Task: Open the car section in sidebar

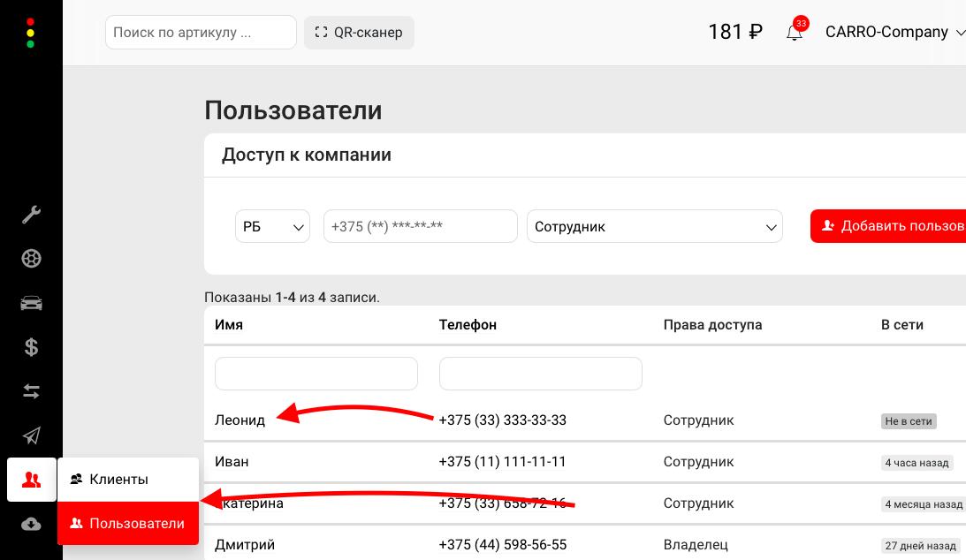Action: 32,303
